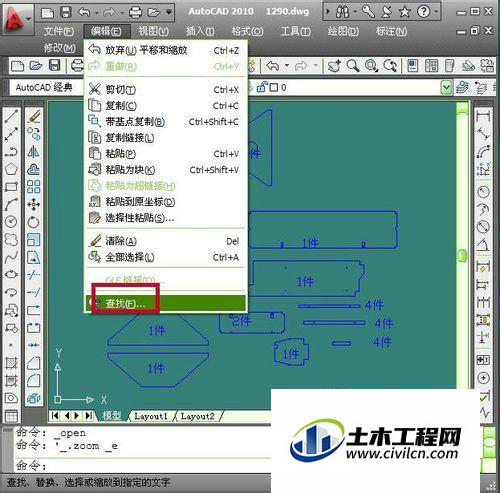Click the layer 0 color square
This screenshot has height=493, width=500.
[273, 88]
